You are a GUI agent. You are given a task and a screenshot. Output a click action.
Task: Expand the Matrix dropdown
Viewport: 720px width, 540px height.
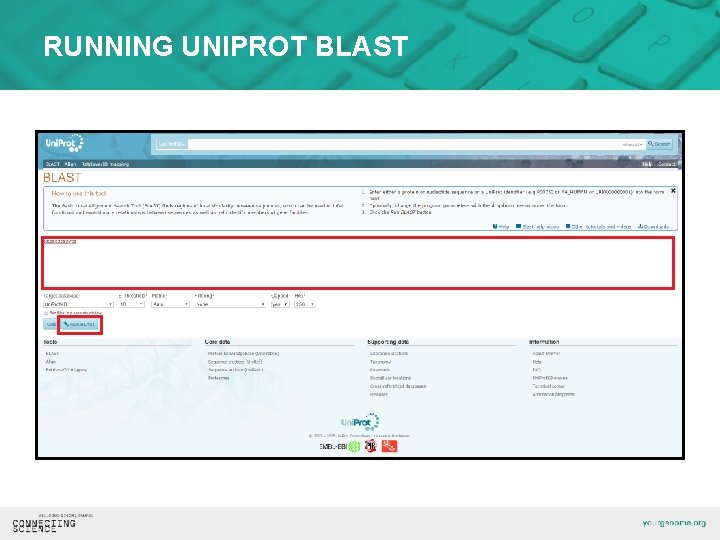coord(170,304)
